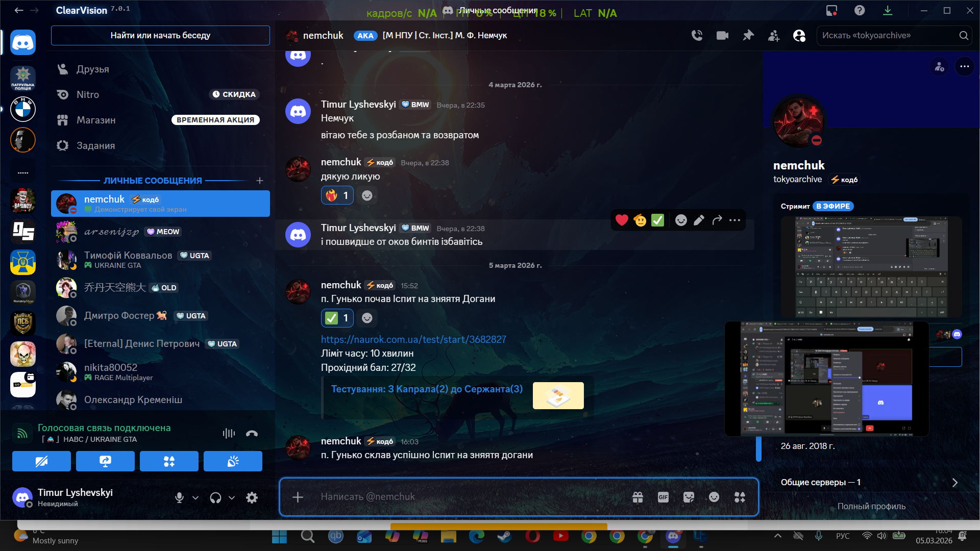Disconnect from the voice channel
Viewport: 980px width, 551px height.
click(x=252, y=434)
